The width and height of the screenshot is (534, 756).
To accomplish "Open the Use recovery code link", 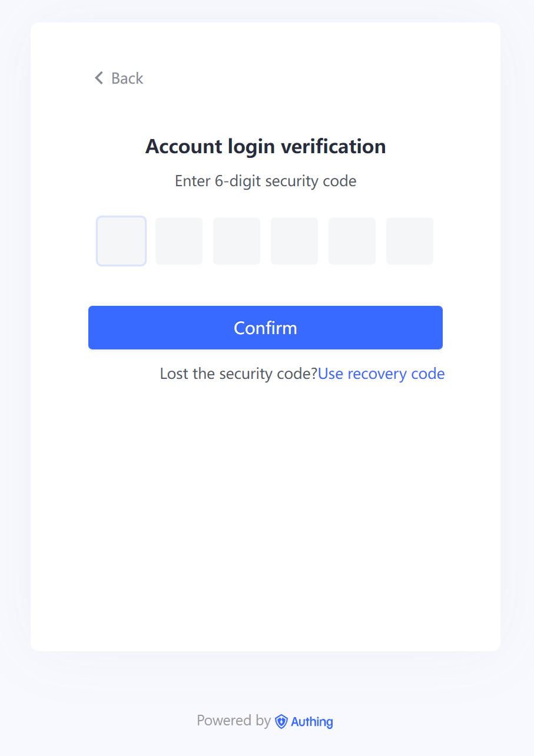I will tap(381, 374).
